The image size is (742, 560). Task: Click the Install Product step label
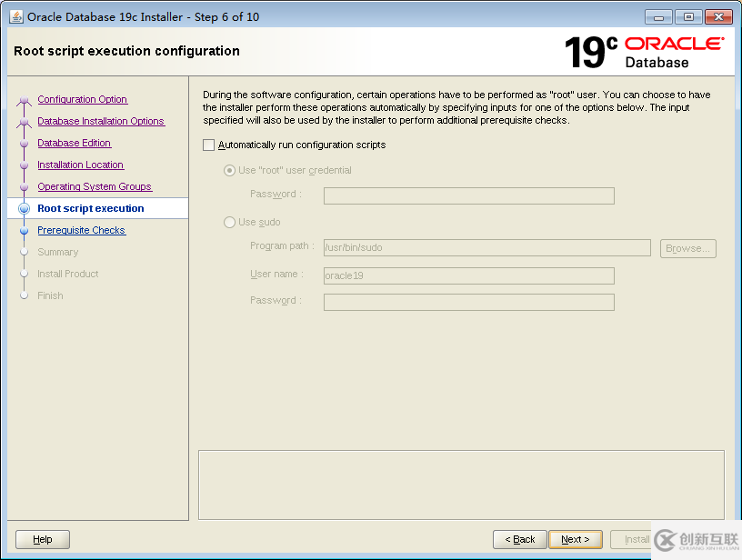click(x=68, y=274)
